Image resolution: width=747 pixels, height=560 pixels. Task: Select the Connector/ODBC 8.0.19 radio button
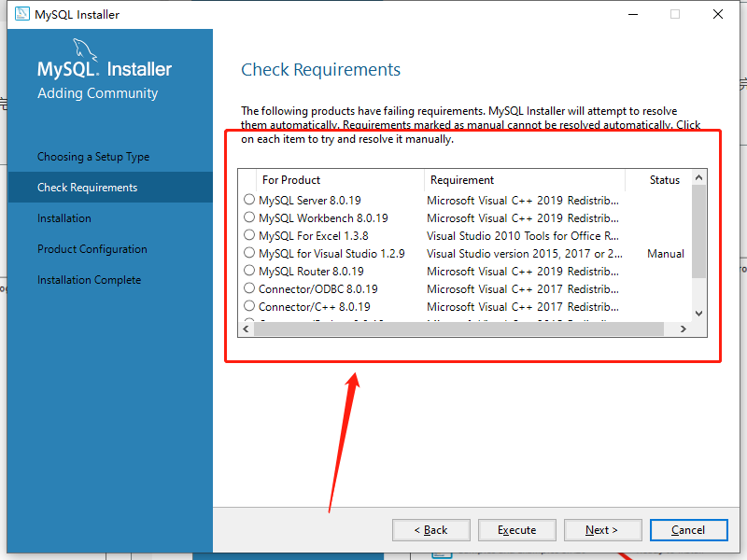pyautogui.click(x=249, y=288)
